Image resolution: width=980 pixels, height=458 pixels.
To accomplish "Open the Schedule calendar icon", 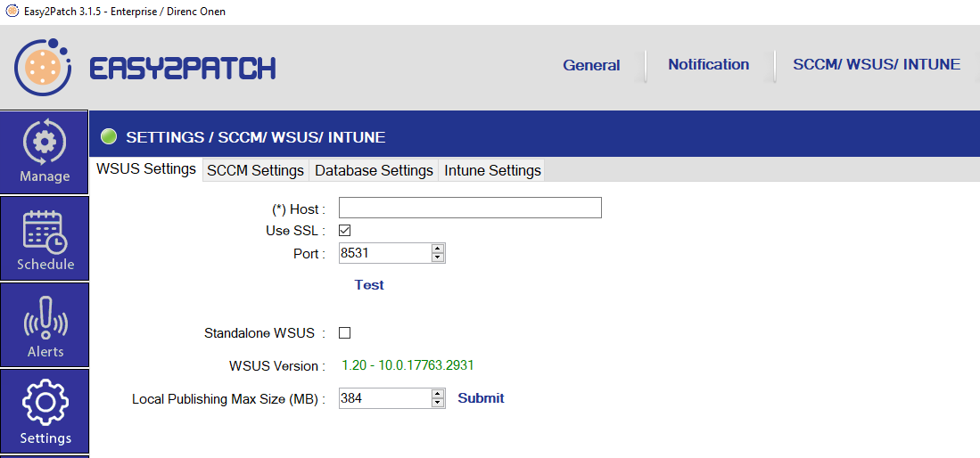I will pos(45,232).
